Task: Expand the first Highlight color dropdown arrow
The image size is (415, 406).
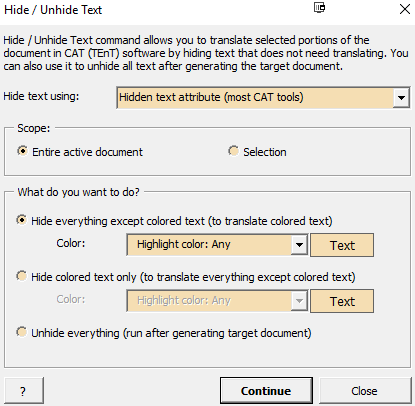Action: (x=299, y=245)
